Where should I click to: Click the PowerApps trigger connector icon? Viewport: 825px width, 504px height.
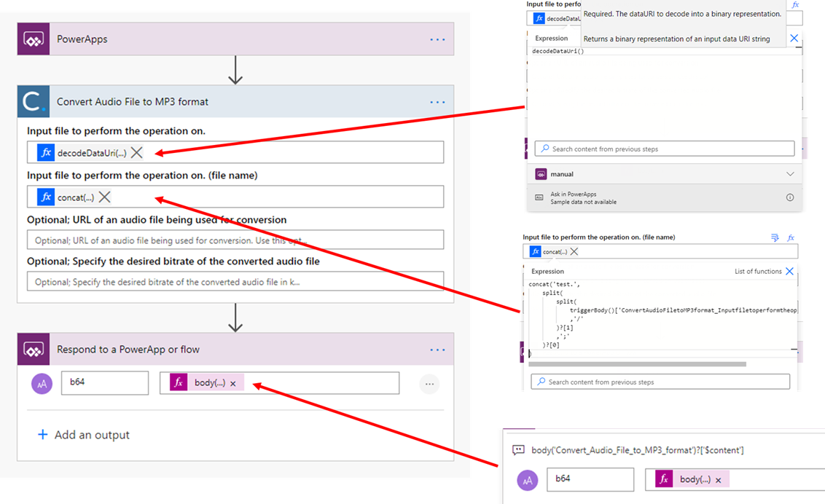(x=34, y=39)
